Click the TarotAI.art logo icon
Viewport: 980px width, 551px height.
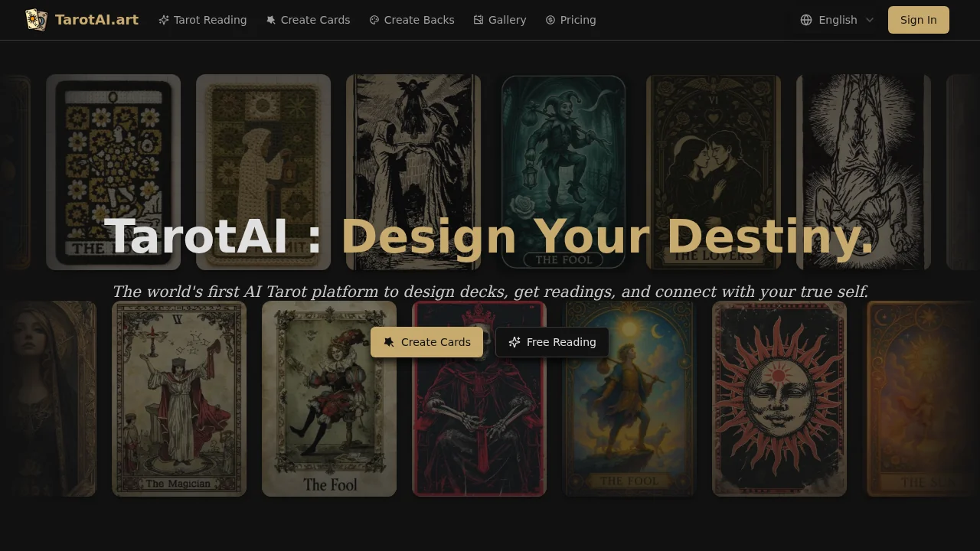[x=36, y=19]
